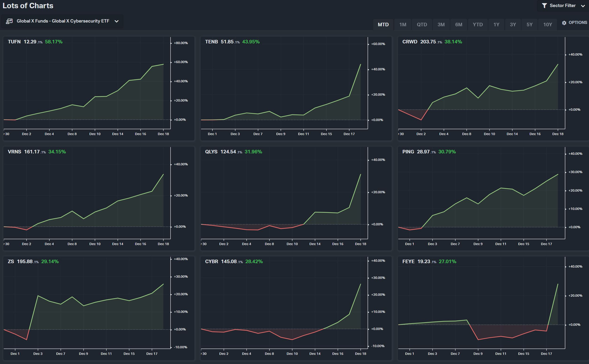589x364 pixels.
Task: Click the TUFN ticker symbol
Action: pos(14,42)
